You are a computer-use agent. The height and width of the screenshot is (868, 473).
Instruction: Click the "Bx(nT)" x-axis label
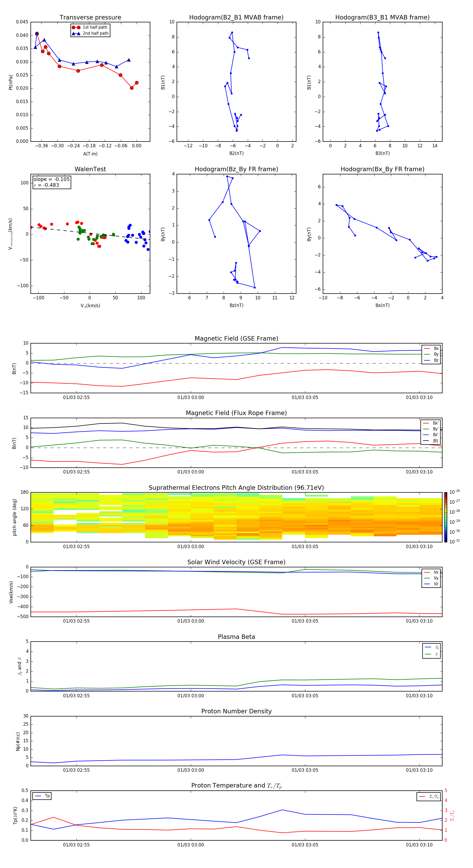(382, 305)
